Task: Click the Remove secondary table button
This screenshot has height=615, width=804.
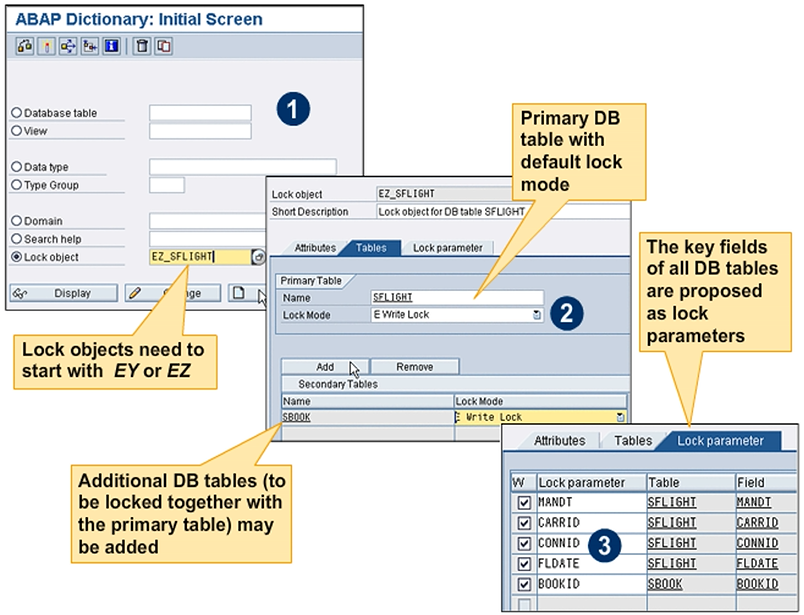Action: coord(414,367)
